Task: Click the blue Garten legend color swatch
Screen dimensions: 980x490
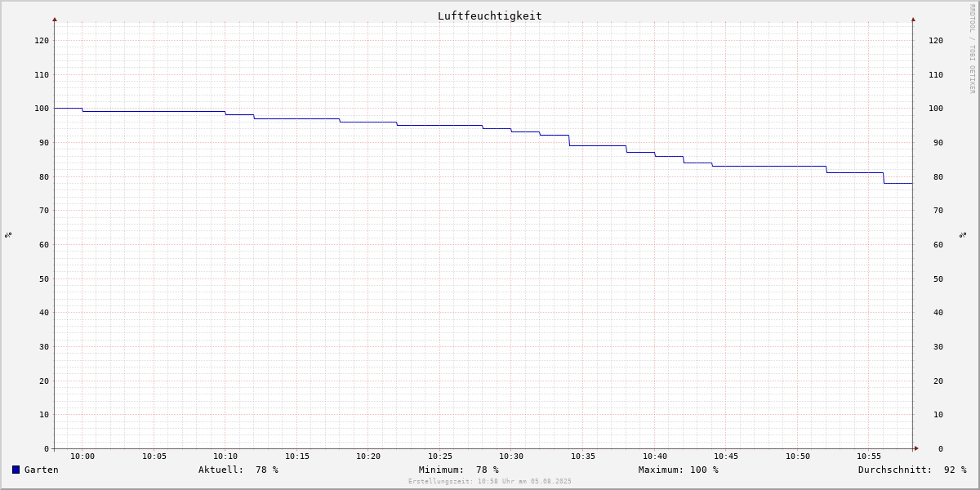Action: [16, 470]
